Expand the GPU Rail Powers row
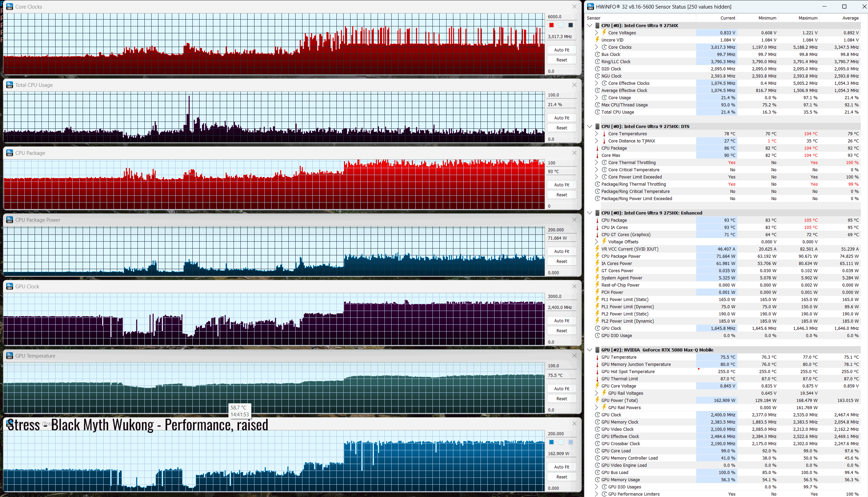Viewport: 868px width, 497px height. pos(596,407)
